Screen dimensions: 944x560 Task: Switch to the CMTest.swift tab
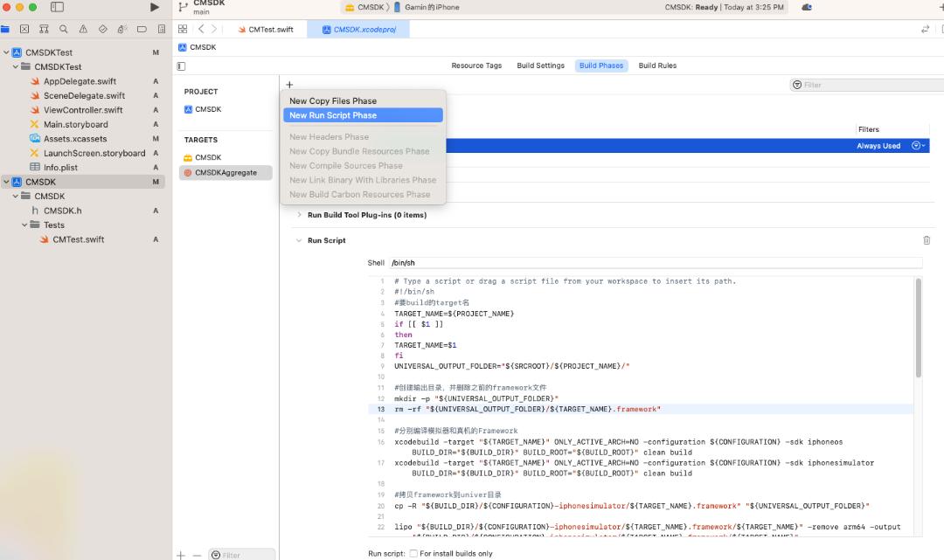266,30
